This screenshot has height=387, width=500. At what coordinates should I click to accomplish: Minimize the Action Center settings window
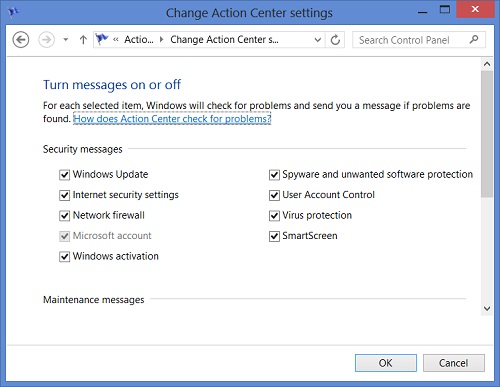423,11
